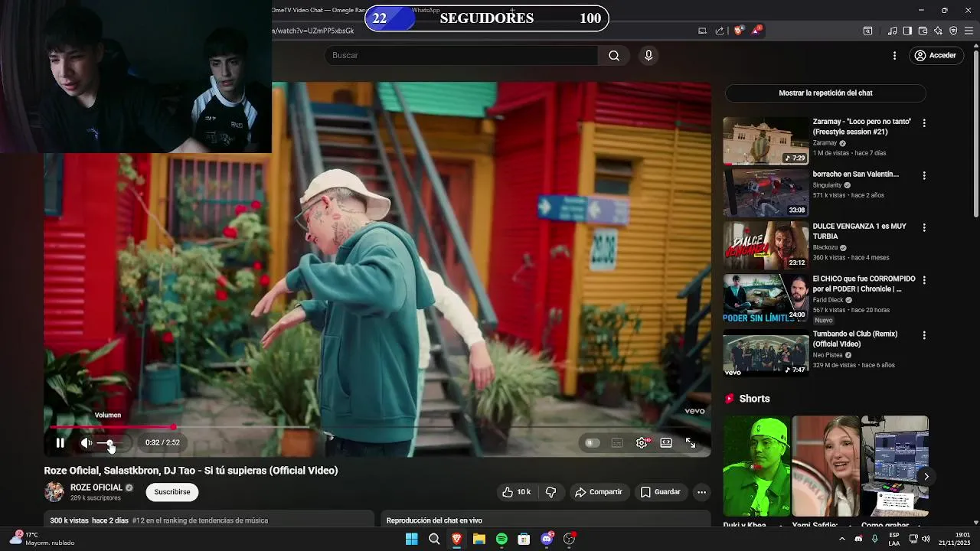The width and height of the screenshot is (980, 551).
Task: Click the Compartir share button
Action: pos(599,492)
